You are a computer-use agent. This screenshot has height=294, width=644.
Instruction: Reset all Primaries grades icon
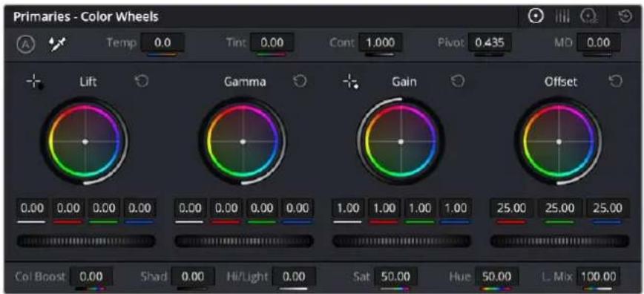click(626, 17)
